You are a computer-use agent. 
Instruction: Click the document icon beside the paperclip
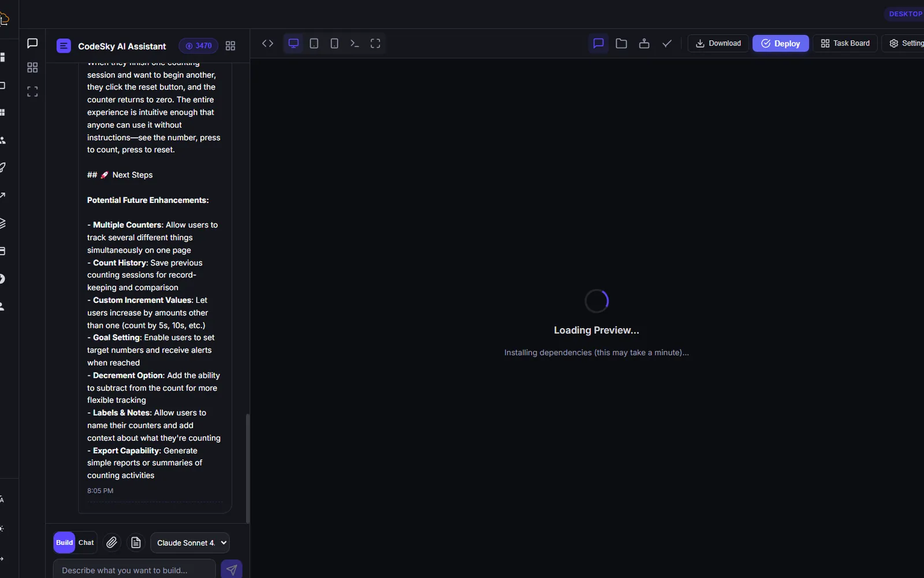coord(136,543)
